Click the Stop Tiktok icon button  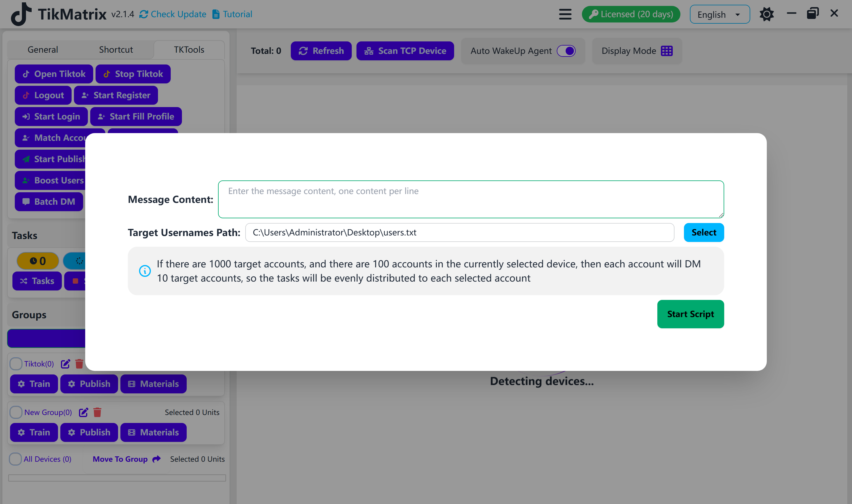[107, 74]
